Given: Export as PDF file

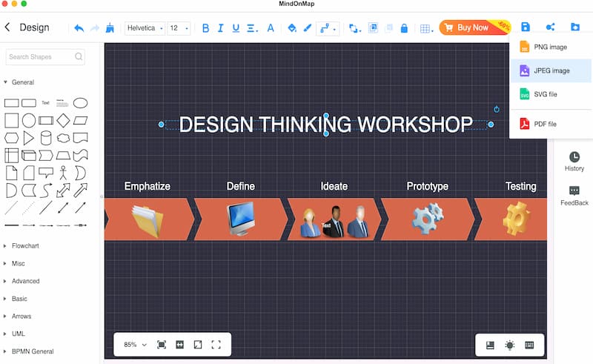Looking at the screenshot, I should pyautogui.click(x=550, y=124).
